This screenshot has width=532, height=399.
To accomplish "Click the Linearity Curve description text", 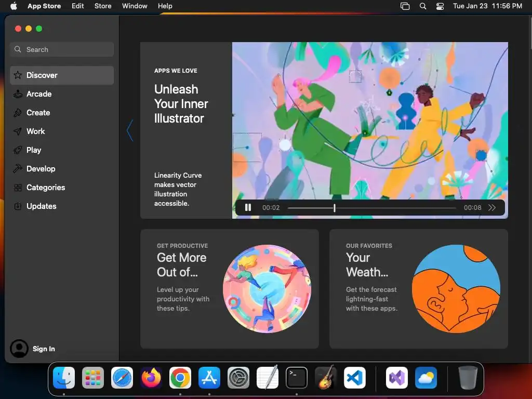I will pos(178,189).
